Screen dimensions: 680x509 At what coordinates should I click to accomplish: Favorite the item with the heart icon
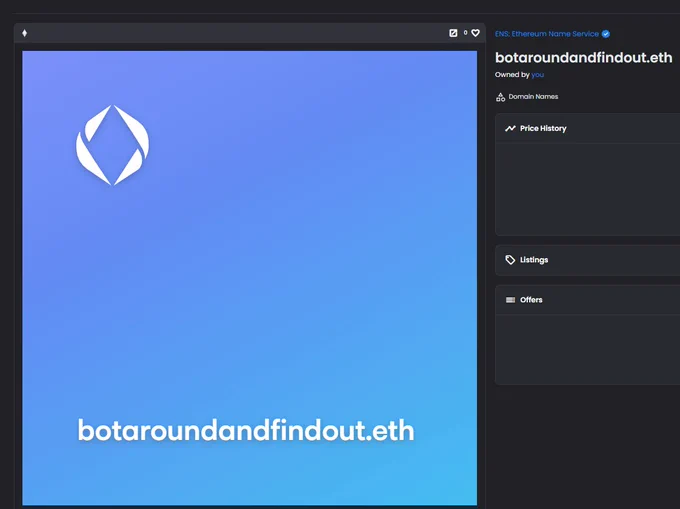pos(476,33)
